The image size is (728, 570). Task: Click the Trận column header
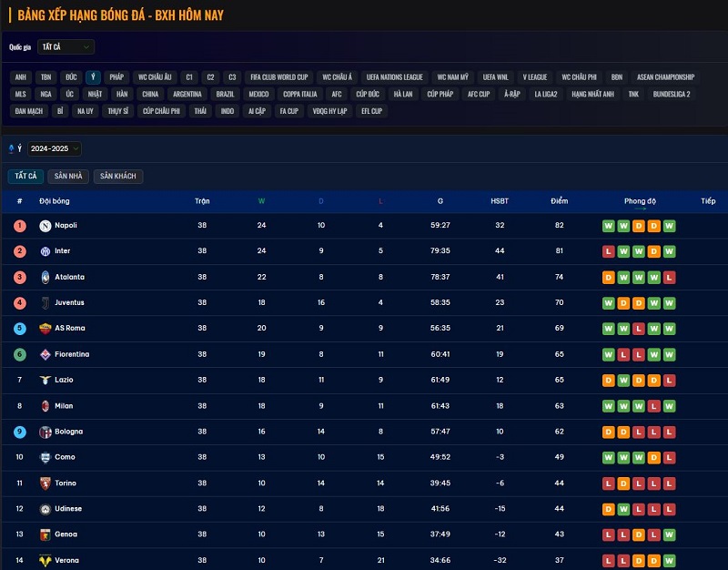[x=202, y=201]
